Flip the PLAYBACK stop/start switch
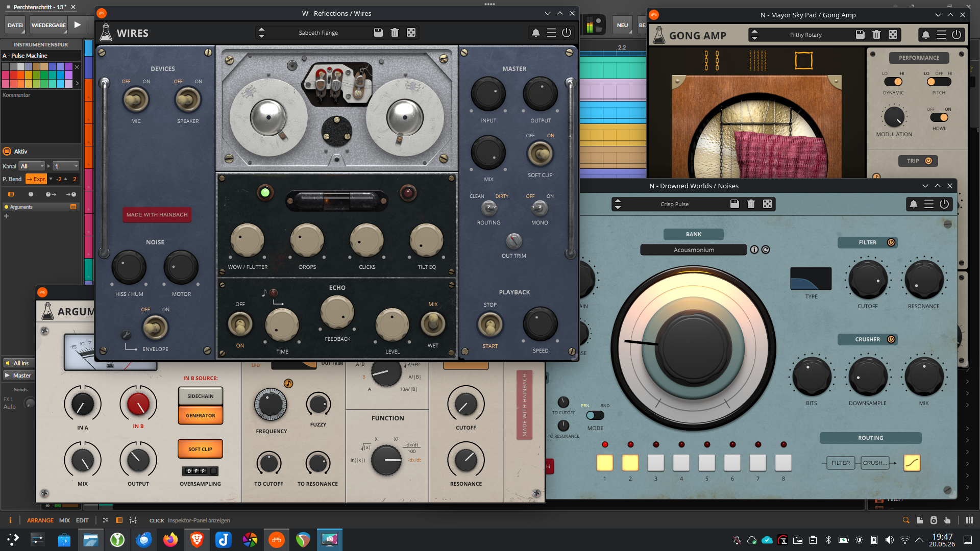 click(x=490, y=324)
